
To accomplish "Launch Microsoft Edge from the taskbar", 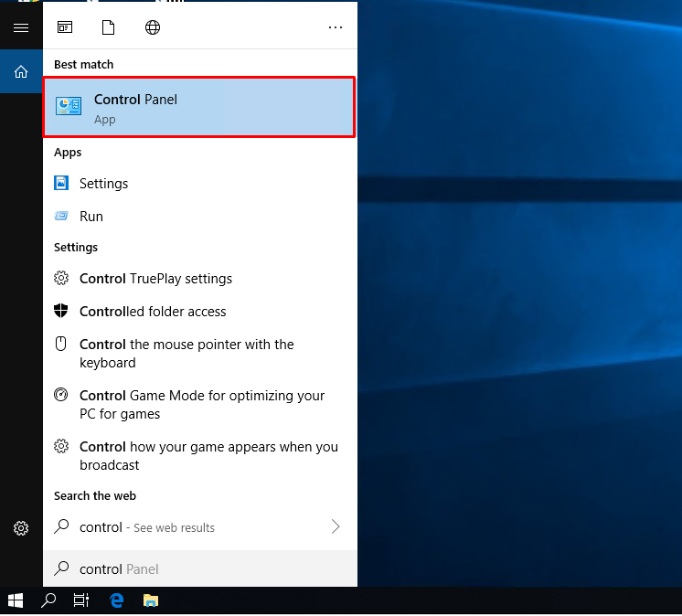I will tap(117, 600).
